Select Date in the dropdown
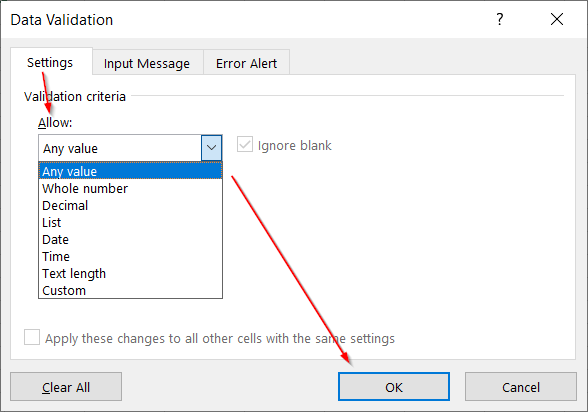The width and height of the screenshot is (588, 412). tap(130, 240)
